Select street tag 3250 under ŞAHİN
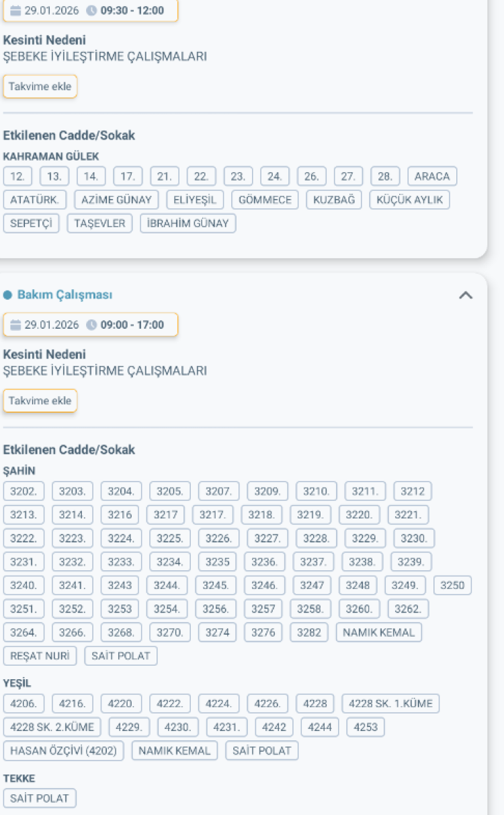Image resolution: width=504 pixels, height=815 pixels. [x=452, y=585]
